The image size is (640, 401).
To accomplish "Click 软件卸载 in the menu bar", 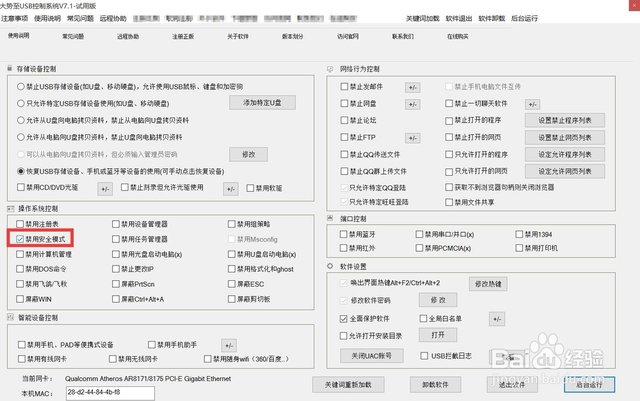I will tap(492, 18).
